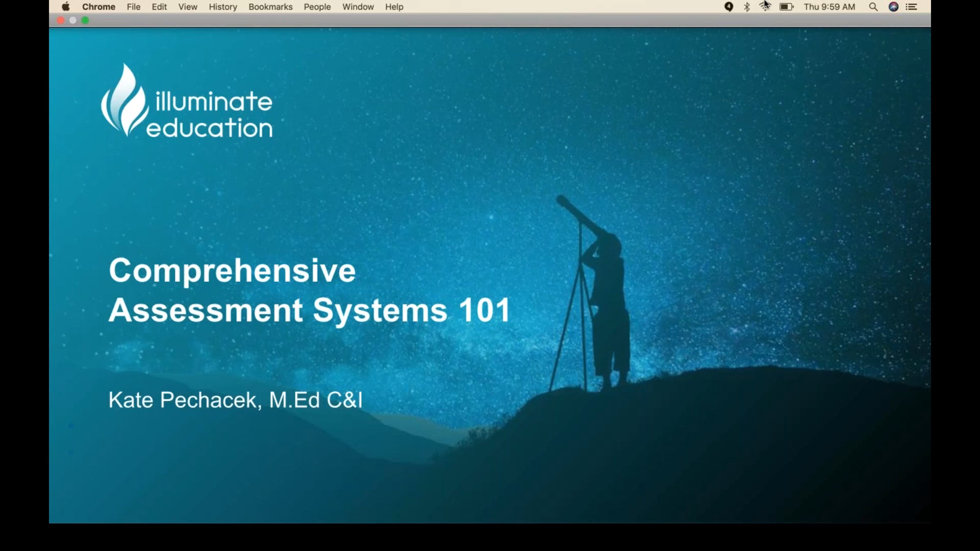Image resolution: width=980 pixels, height=551 pixels.
Task: Open the Apple menu
Action: click(x=66, y=7)
